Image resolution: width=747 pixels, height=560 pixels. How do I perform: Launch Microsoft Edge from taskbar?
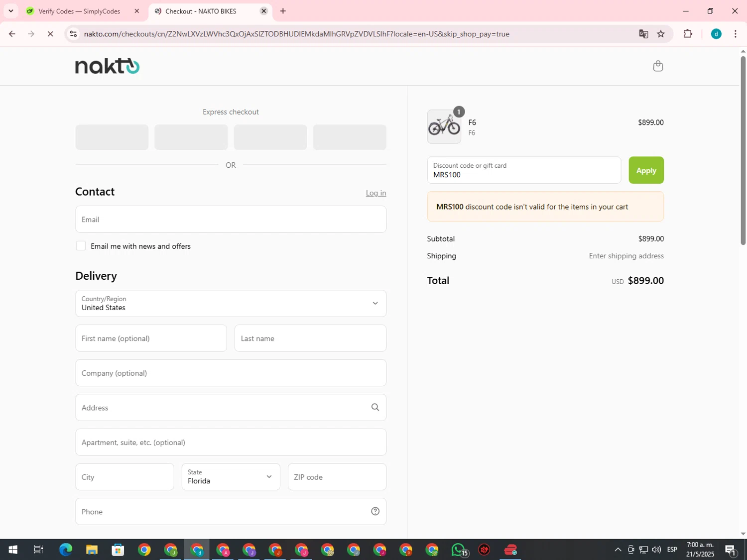[x=66, y=550]
